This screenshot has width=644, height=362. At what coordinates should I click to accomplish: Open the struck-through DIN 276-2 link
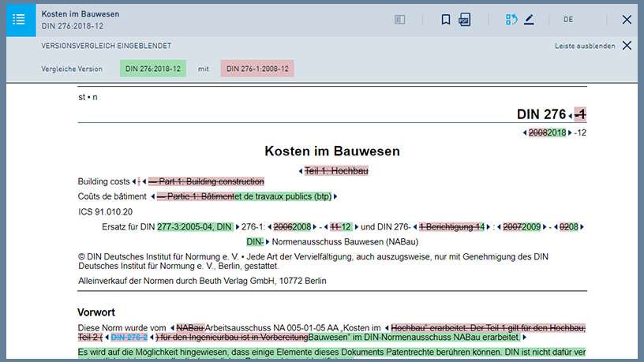pos(129,338)
